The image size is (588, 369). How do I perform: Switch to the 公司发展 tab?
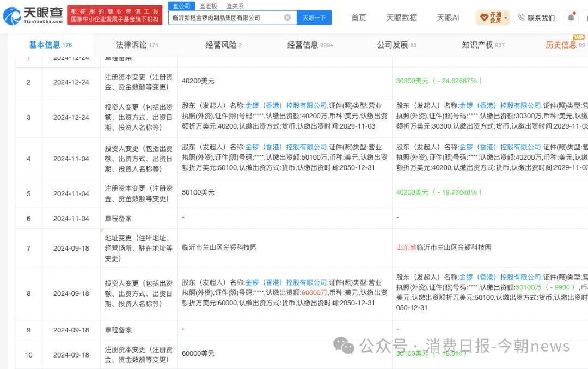click(397, 45)
